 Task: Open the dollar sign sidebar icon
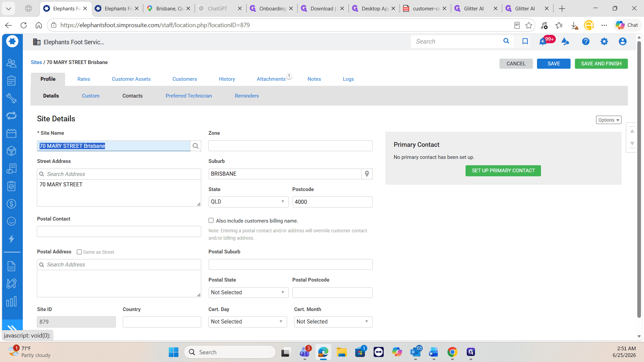click(x=11, y=203)
